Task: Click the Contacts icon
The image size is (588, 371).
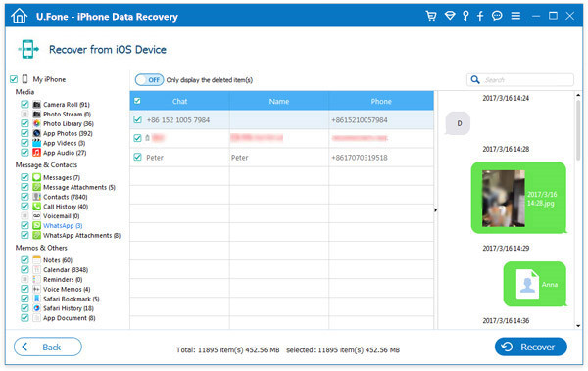Action: click(x=37, y=197)
